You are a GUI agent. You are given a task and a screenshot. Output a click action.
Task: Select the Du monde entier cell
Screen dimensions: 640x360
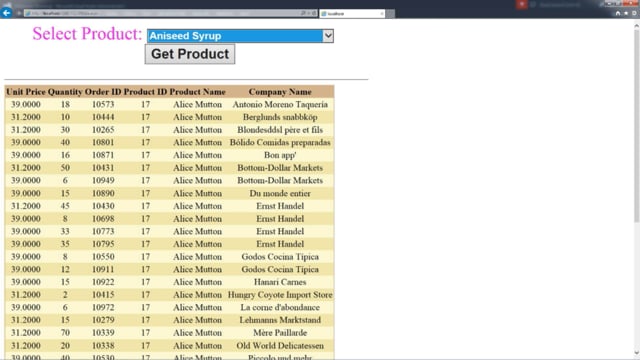click(x=280, y=193)
